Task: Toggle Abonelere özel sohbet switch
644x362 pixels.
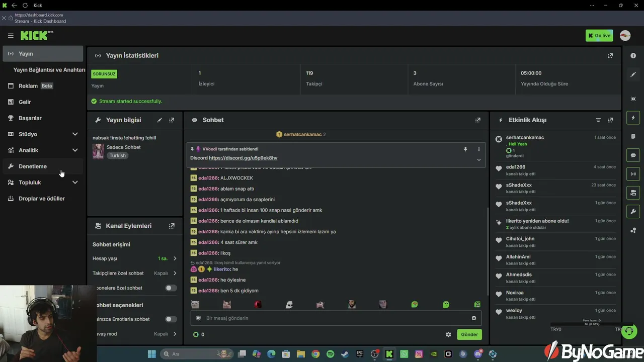Action: tap(171, 288)
